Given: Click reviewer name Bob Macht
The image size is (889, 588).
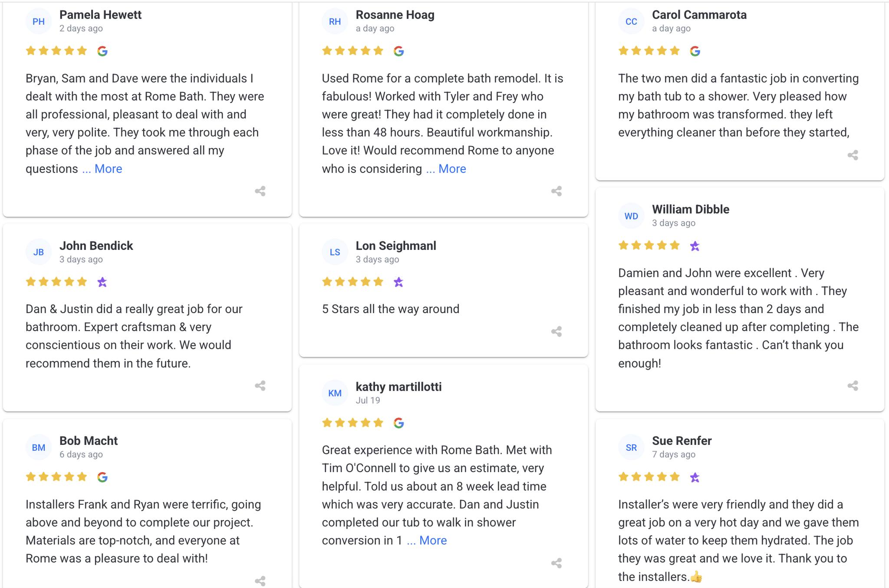Looking at the screenshot, I should point(89,440).
